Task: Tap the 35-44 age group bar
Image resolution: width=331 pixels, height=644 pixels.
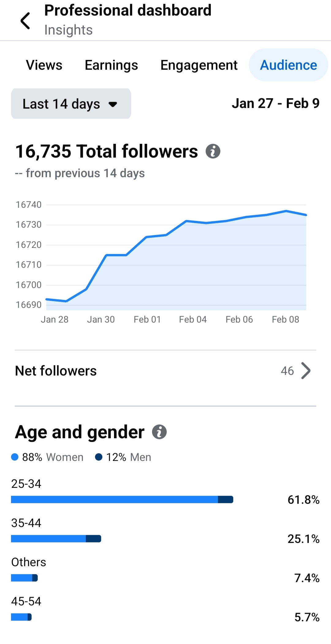Action: coord(56,539)
